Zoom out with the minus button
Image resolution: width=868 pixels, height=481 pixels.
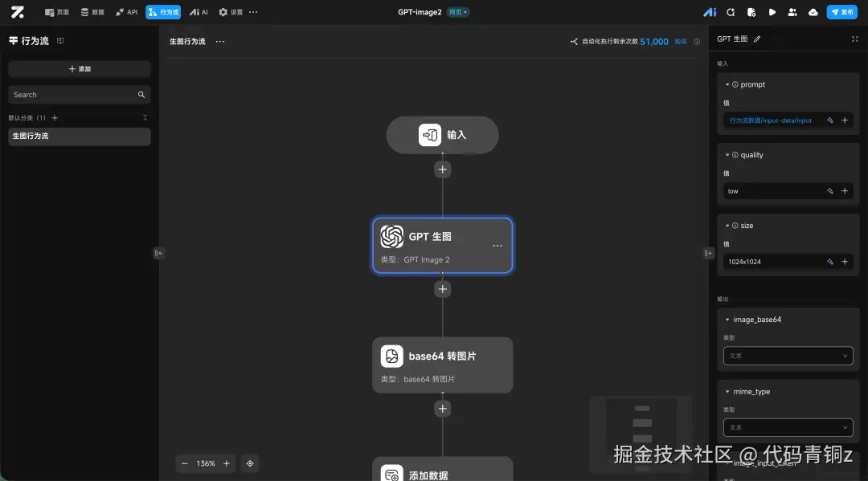(x=184, y=463)
